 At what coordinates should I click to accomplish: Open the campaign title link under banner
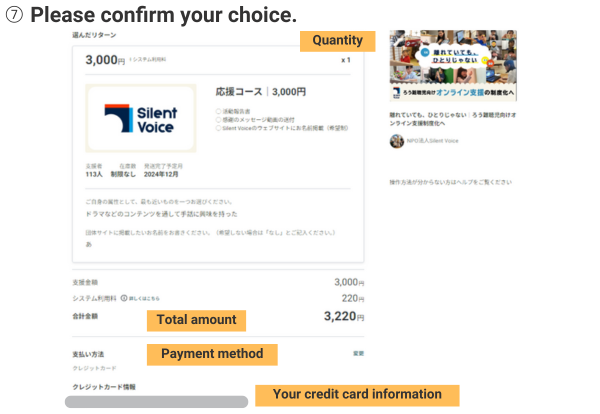pyautogui.click(x=452, y=118)
